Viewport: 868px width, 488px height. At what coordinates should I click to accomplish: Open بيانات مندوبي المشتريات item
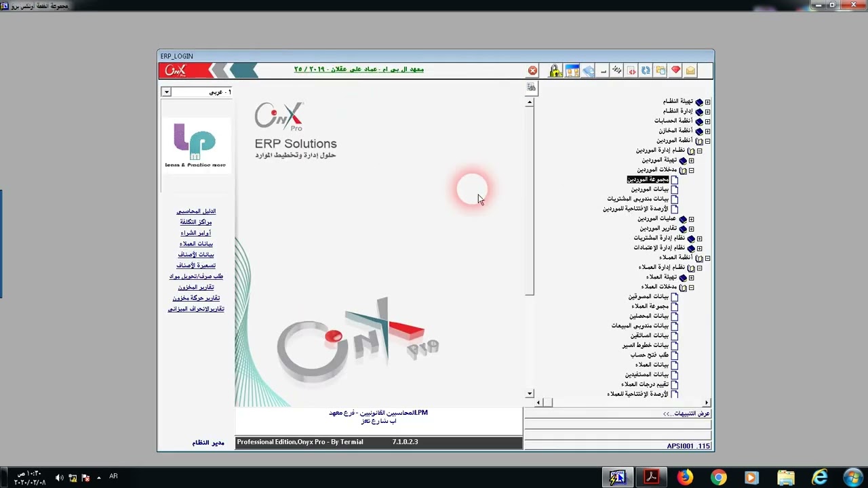point(638,199)
